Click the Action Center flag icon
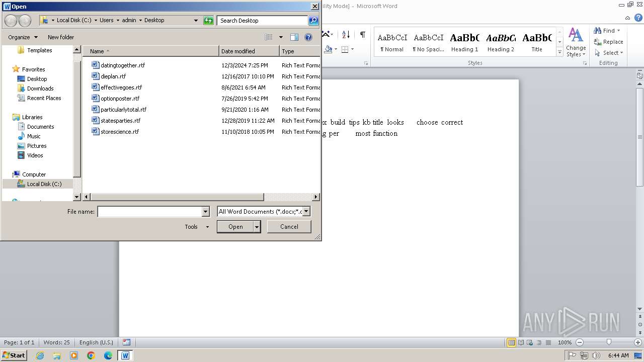The height and width of the screenshot is (362, 644). click(x=572, y=355)
